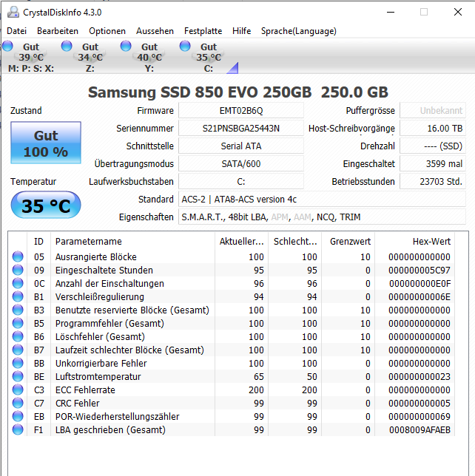Switch to disk Z: via 34 °C label

90,57
